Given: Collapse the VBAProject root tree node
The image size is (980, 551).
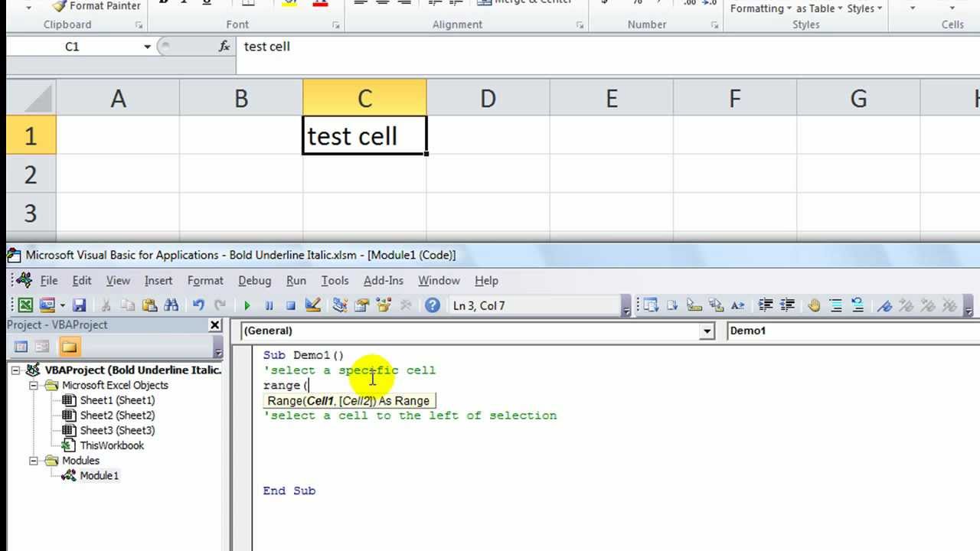Looking at the screenshot, I should 15,370.
